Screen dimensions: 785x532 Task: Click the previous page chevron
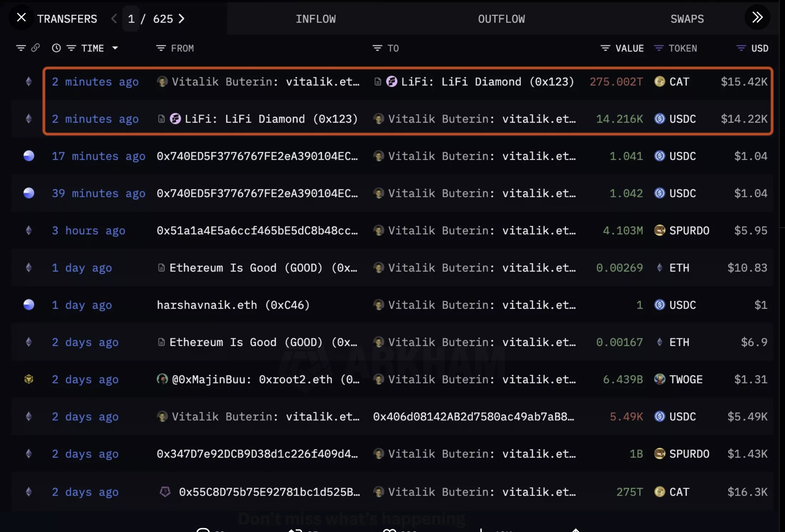pyautogui.click(x=114, y=19)
